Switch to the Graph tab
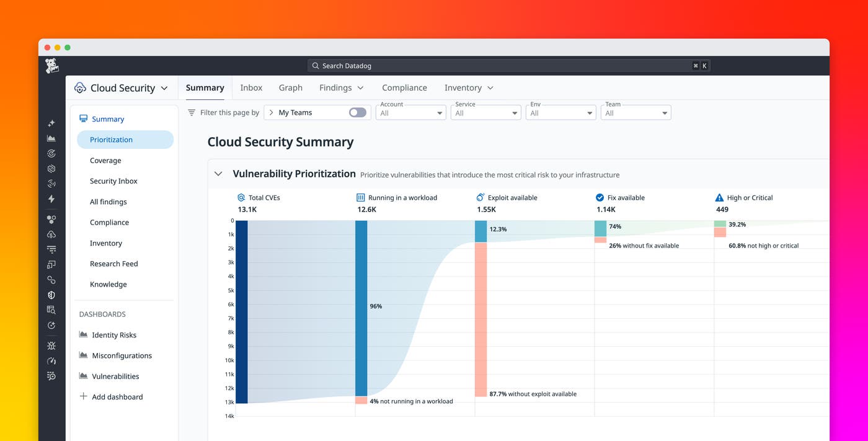This screenshot has width=868, height=441. coord(290,87)
